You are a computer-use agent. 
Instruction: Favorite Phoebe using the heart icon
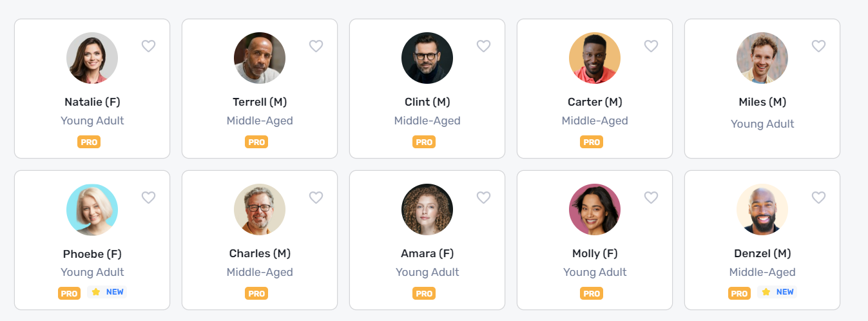click(148, 198)
